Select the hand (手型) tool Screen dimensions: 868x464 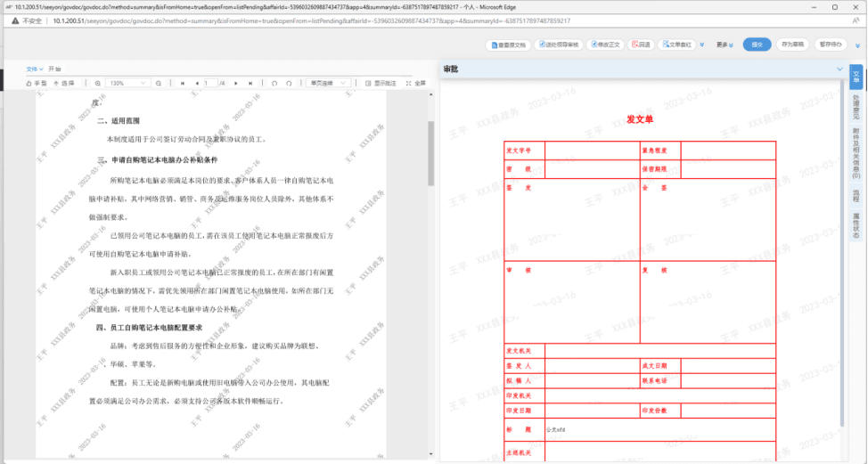coord(37,83)
